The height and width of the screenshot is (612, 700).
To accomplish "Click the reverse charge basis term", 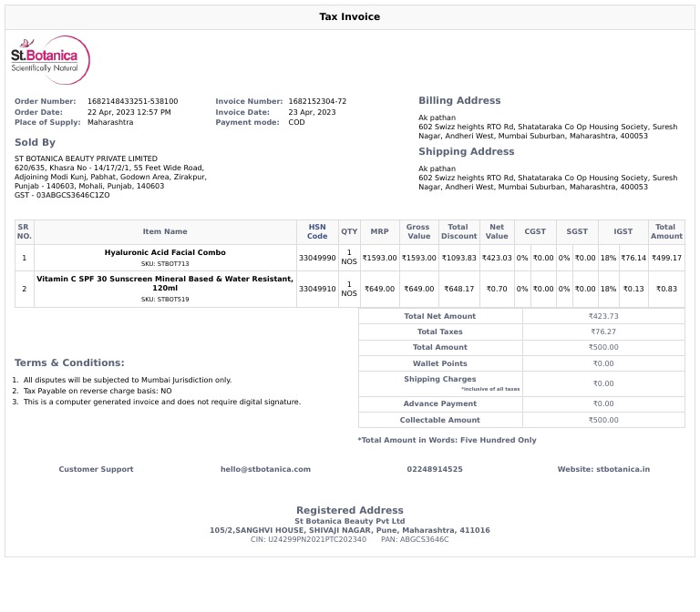I will point(98,391).
